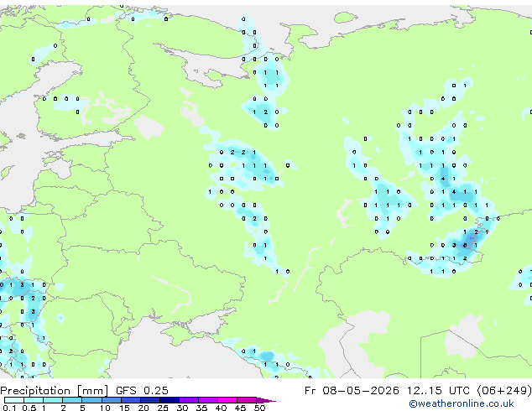Click the '25' legend value
Viewport: 532px width, 411px height.
(x=163, y=408)
